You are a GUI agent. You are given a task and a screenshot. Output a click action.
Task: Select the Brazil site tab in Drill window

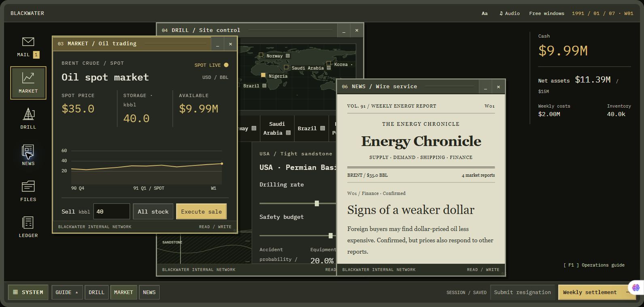[x=311, y=128]
